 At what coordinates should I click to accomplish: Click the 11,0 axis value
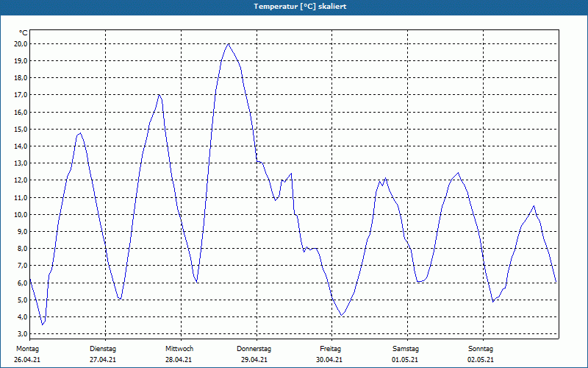coord(21,197)
